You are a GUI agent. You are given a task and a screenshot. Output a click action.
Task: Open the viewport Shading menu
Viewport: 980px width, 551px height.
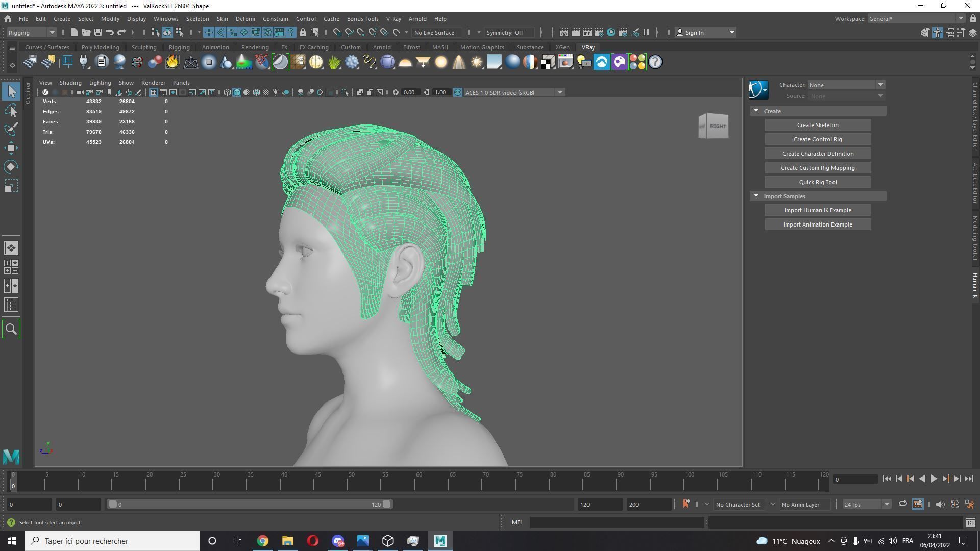pos(70,83)
